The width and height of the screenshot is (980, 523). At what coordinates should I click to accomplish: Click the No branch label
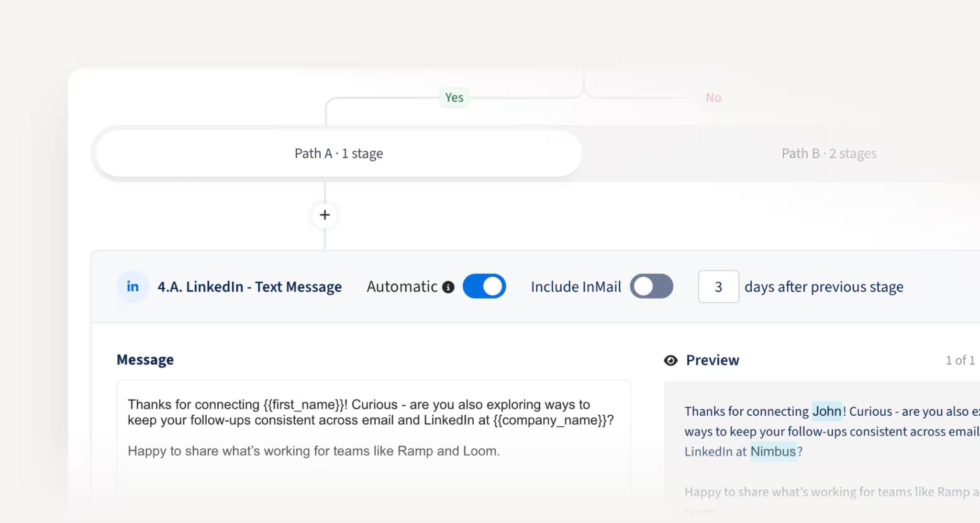coord(713,98)
